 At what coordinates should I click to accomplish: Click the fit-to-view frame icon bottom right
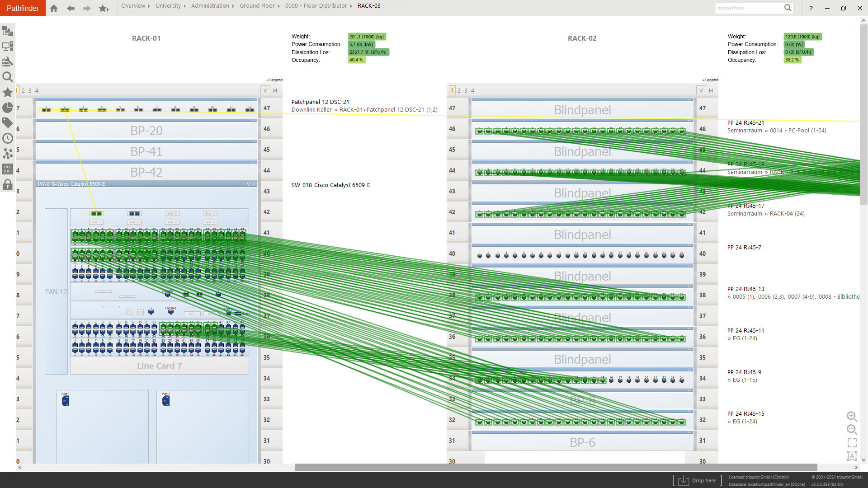pos(852,443)
